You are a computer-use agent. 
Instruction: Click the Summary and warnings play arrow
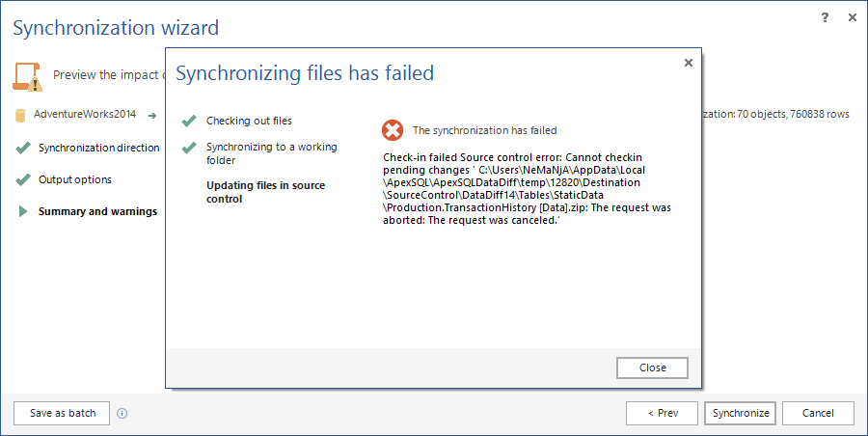coord(23,211)
